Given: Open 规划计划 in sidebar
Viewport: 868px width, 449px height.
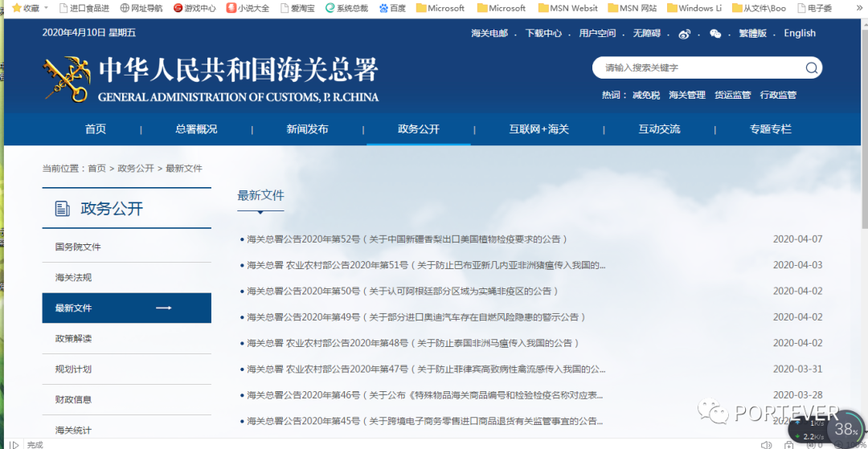Looking at the screenshot, I should (74, 369).
